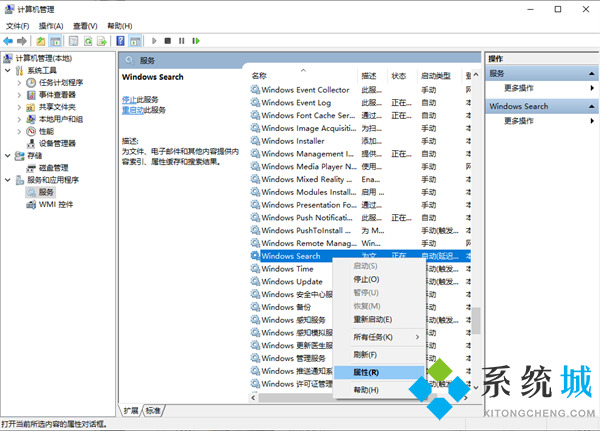This screenshot has height=431, width=600.
Task: Click the 重启动 this service link
Action: tap(133, 110)
